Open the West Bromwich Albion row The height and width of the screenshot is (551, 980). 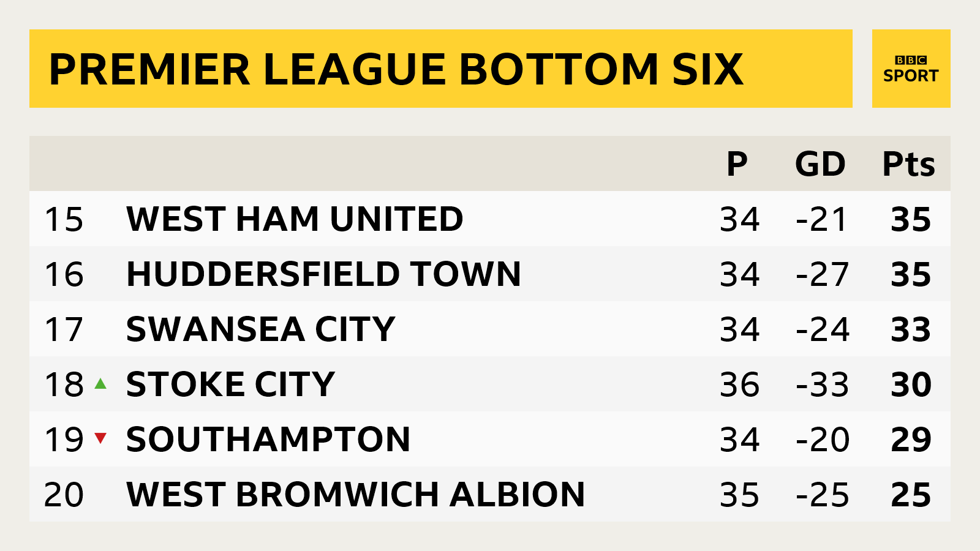355,495
